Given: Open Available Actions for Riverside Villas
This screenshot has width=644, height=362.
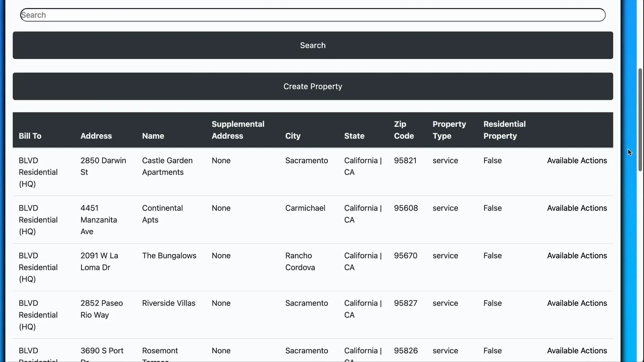Looking at the screenshot, I should click(577, 303).
